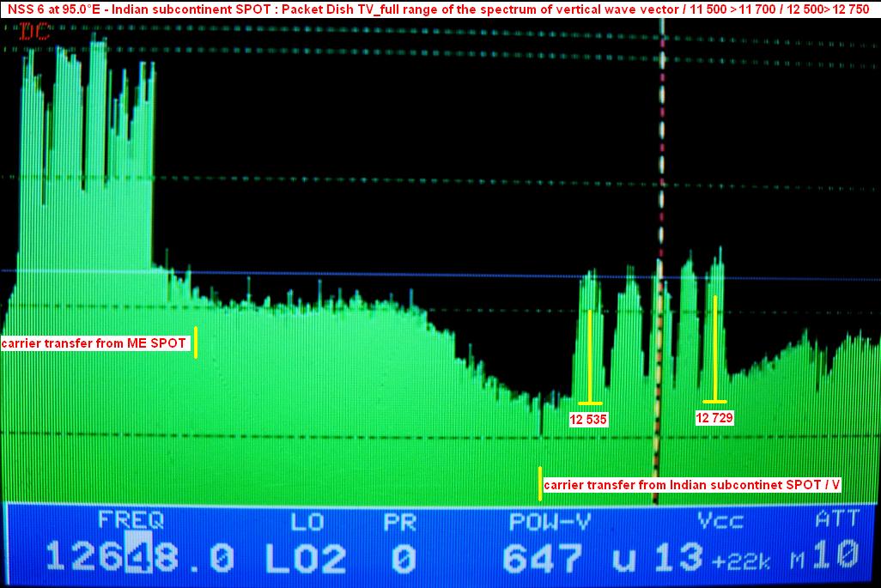Click yellow T-marker above 12 535
The height and width of the screenshot is (588, 881).
(x=590, y=356)
